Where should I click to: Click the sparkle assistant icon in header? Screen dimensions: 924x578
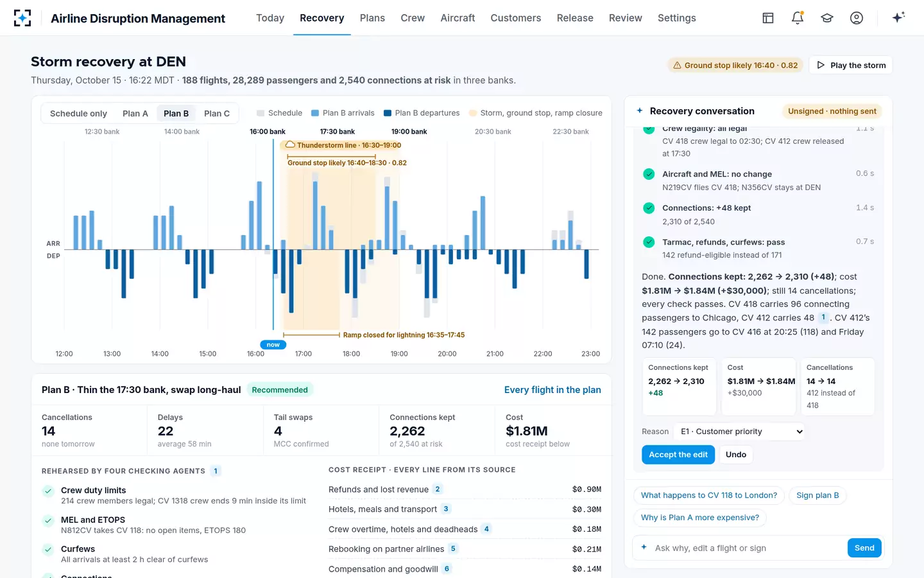[898, 17]
